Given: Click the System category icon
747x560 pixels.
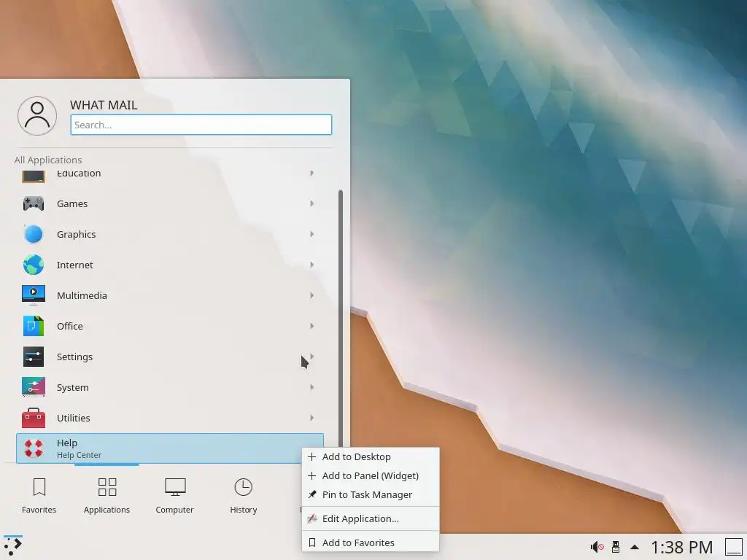Looking at the screenshot, I should click(x=34, y=387).
